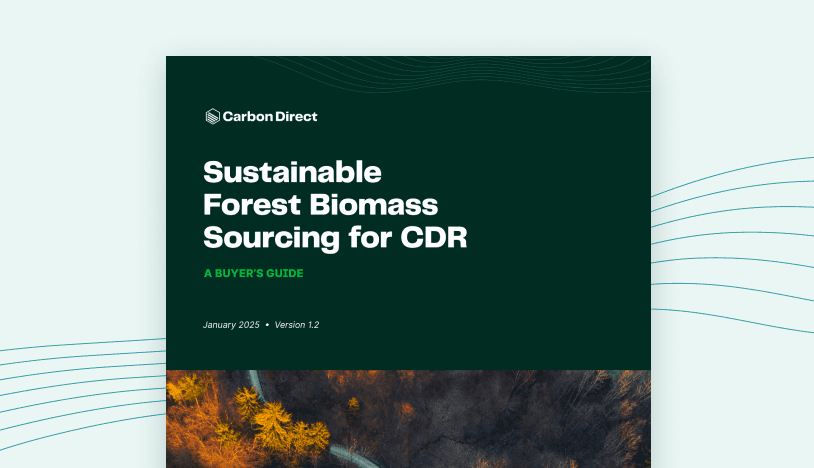The height and width of the screenshot is (468, 814).
Task: Click the aerial autumn forest photo
Action: [408, 419]
